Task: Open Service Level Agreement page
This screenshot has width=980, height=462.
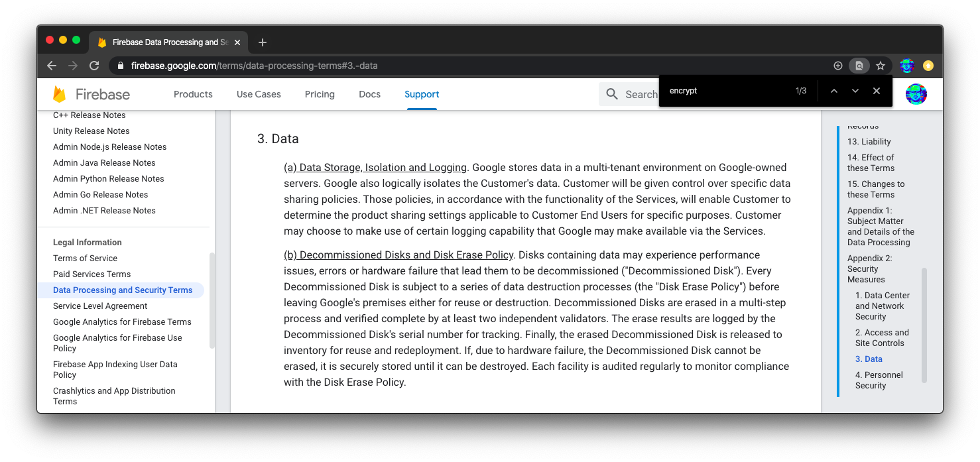Action: (x=100, y=306)
